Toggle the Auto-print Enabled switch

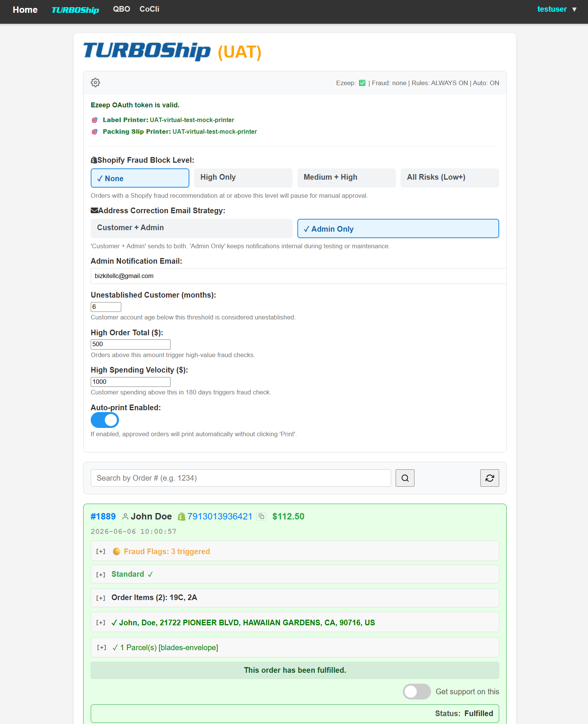pyautogui.click(x=105, y=420)
